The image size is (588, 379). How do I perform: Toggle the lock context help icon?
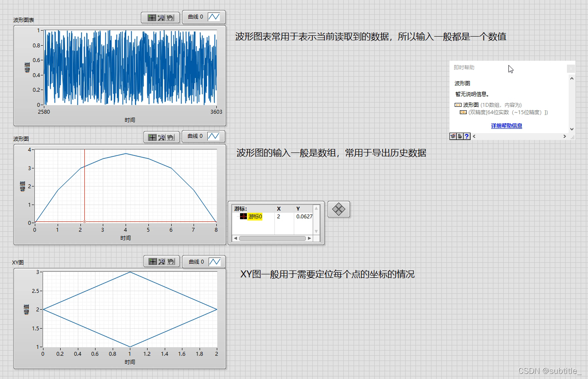460,136
